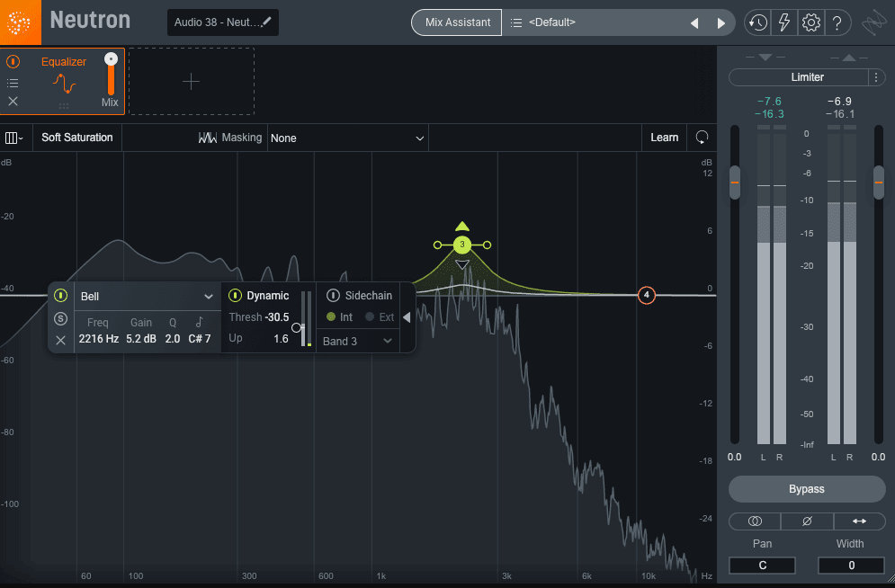Add new module with plus slot
Screen dimensions: 895x588
coord(192,82)
